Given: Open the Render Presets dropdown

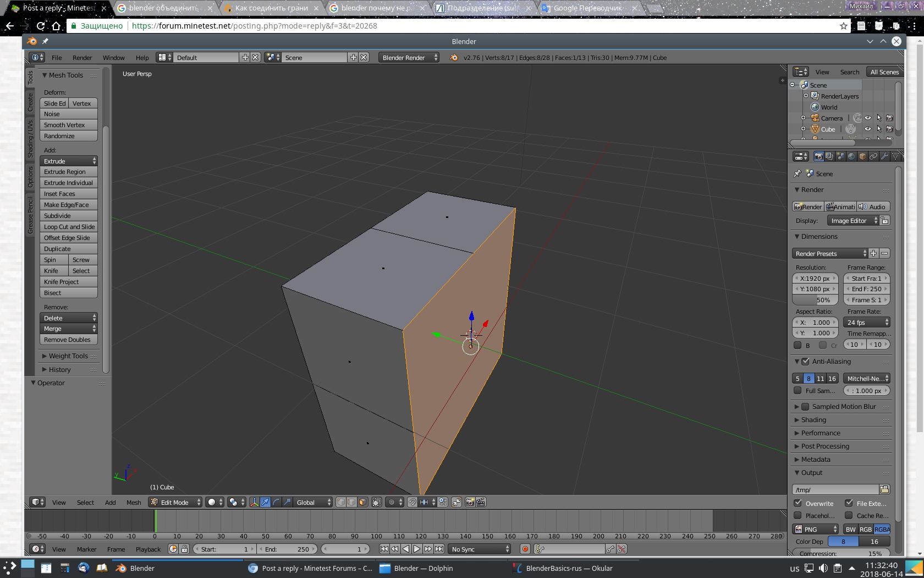Looking at the screenshot, I should (830, 253).
